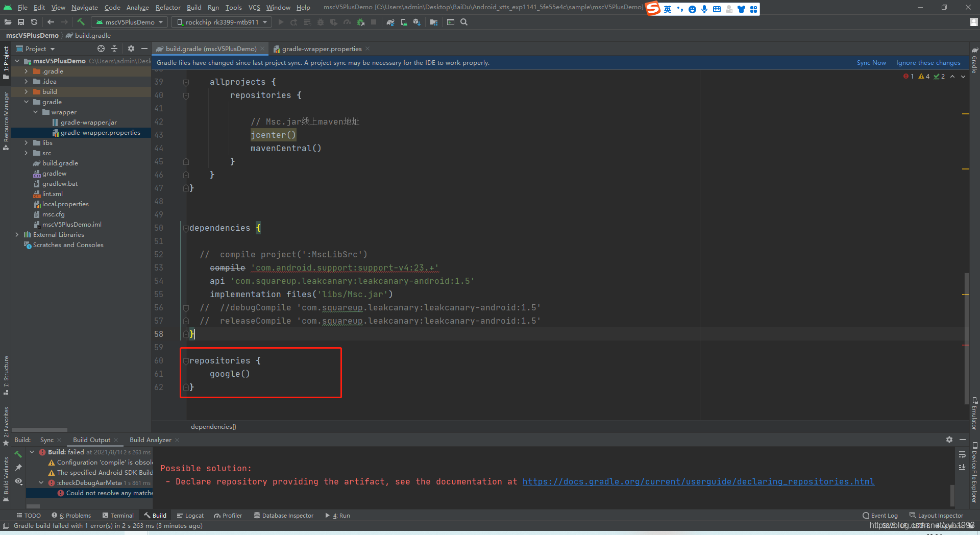980x535 pixels.
Task: Run the selected mscV5PlusDemo configuration
Action: pyautogui.click(x=280, y=22)
